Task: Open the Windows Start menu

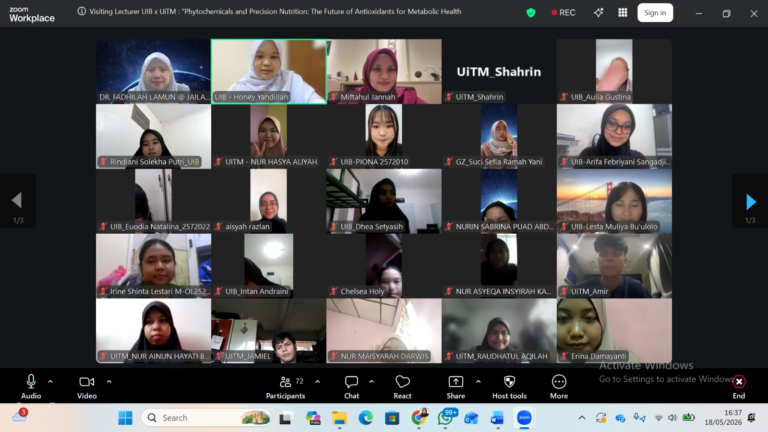Action: (125, 418)
